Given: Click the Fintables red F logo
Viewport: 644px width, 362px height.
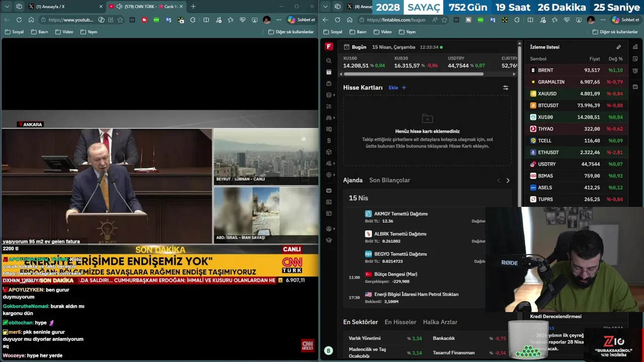Looking at the screenshot, I should [x=329, y=47].
